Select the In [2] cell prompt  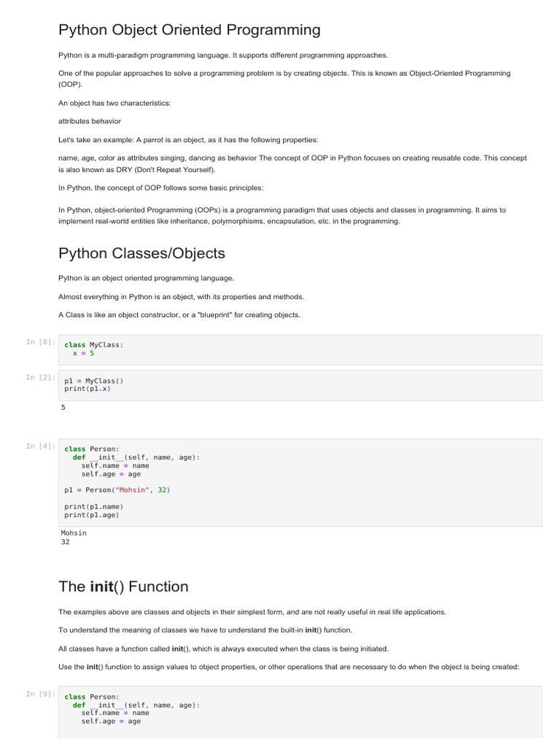click(x=41, y=377)
